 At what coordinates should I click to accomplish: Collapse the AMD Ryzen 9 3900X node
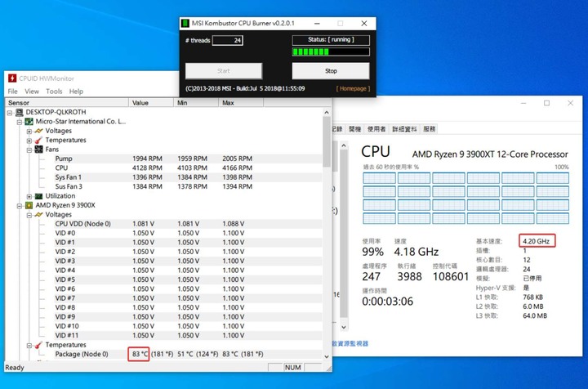[20, 206]
